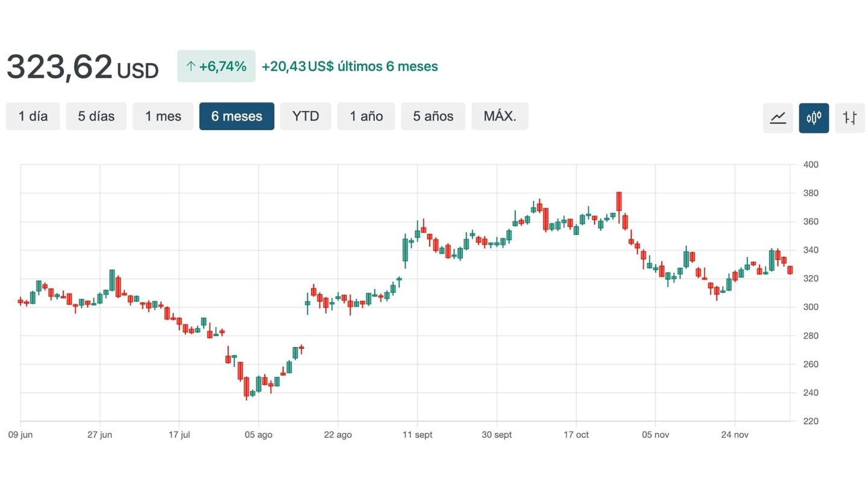Click the 400 price axis label

pyautogui.click(x=811, y=164)
